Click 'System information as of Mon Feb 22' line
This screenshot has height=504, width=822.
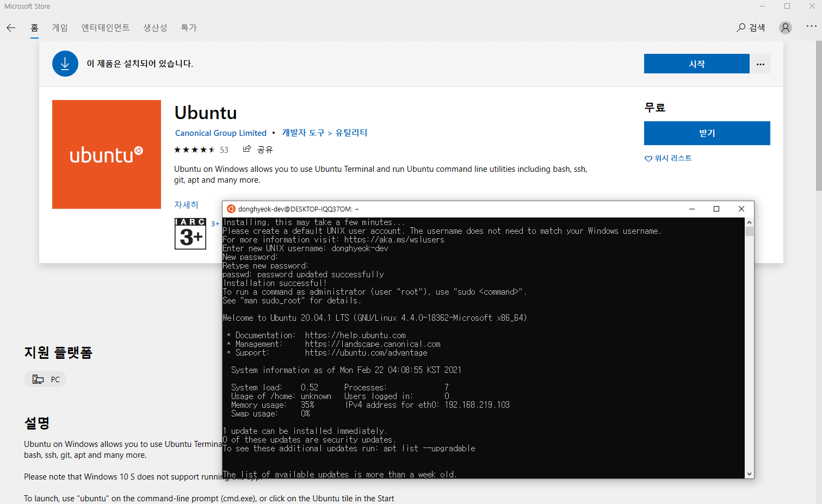click(x=346, y=370)
